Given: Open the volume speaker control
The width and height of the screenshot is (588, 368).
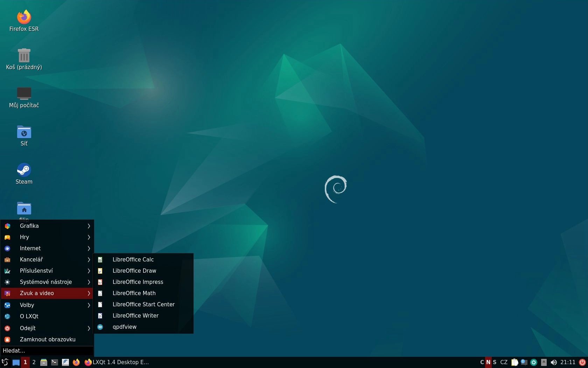Looking at the screenshot, I should click(554, 362).
